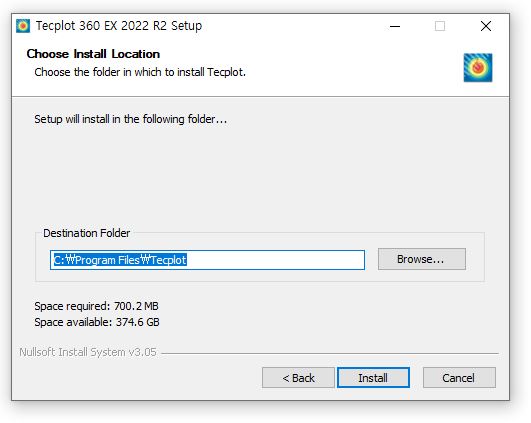Screen dimensions: 531x423
Task: Minimize the Setup window
Action: 395,26
